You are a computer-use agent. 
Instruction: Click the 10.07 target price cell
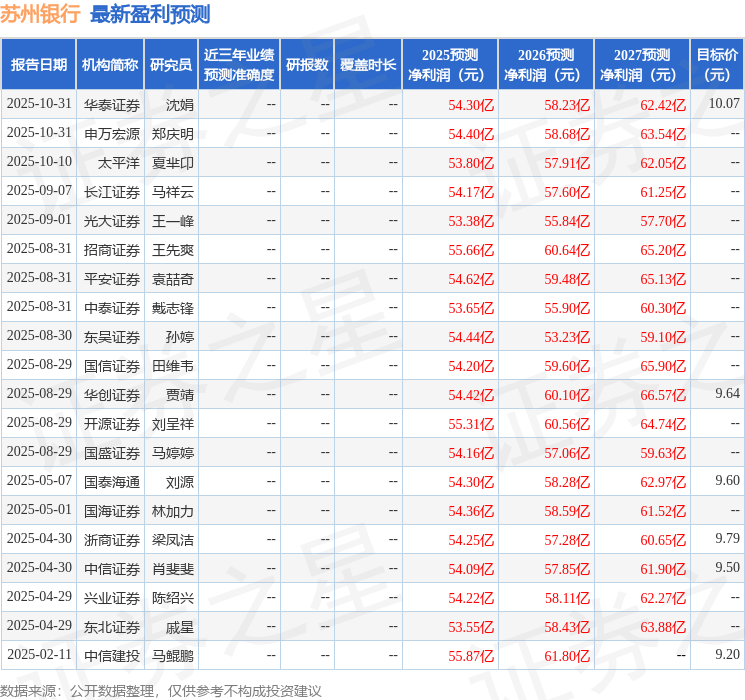click(723, 104)
